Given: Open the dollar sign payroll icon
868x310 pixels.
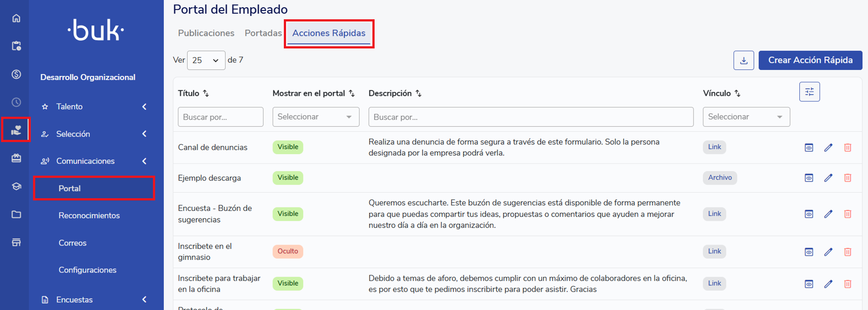Looking at the screenshot, I should tap(16, 74).
